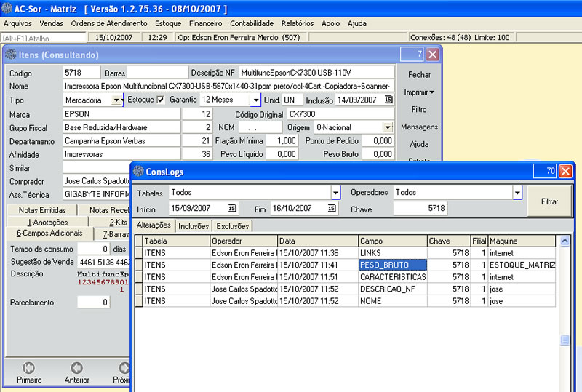Screen dimensions: 582x392
Task: Click the Barras input field
Action: click(157, 73)
